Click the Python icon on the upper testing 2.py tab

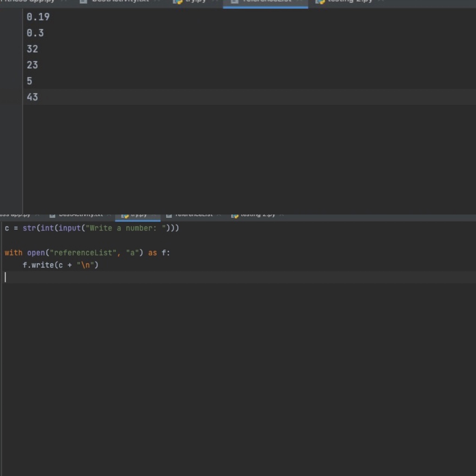point(320,1)
